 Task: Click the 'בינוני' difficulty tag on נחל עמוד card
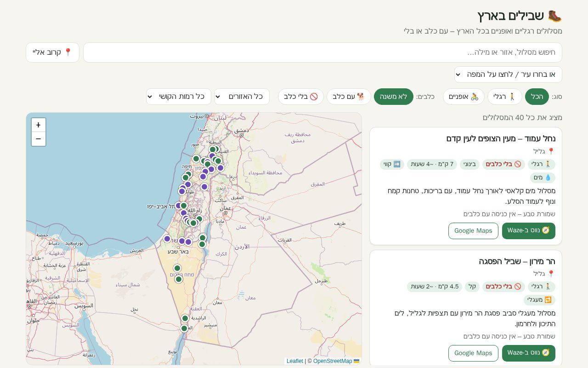coord(469,164)
